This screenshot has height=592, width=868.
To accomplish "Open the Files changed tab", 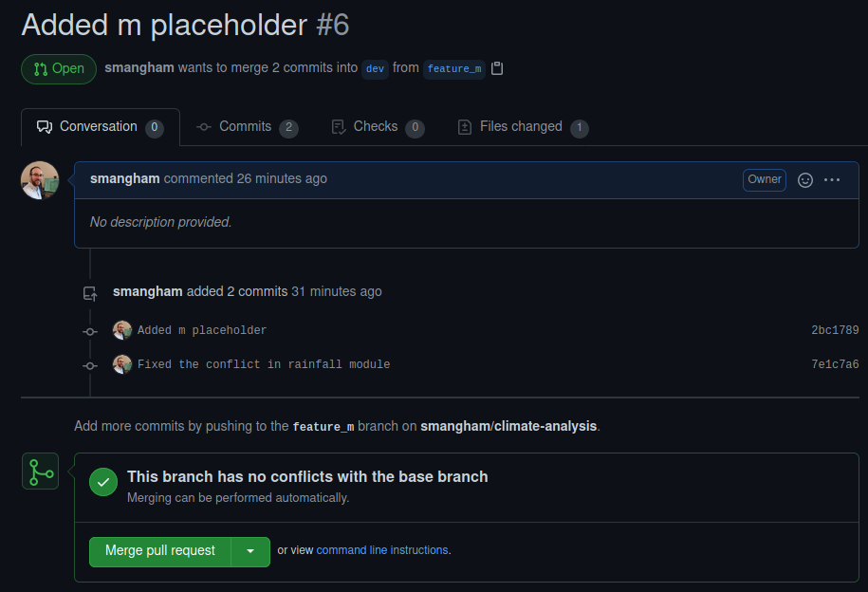I will [x=522, y=127].
